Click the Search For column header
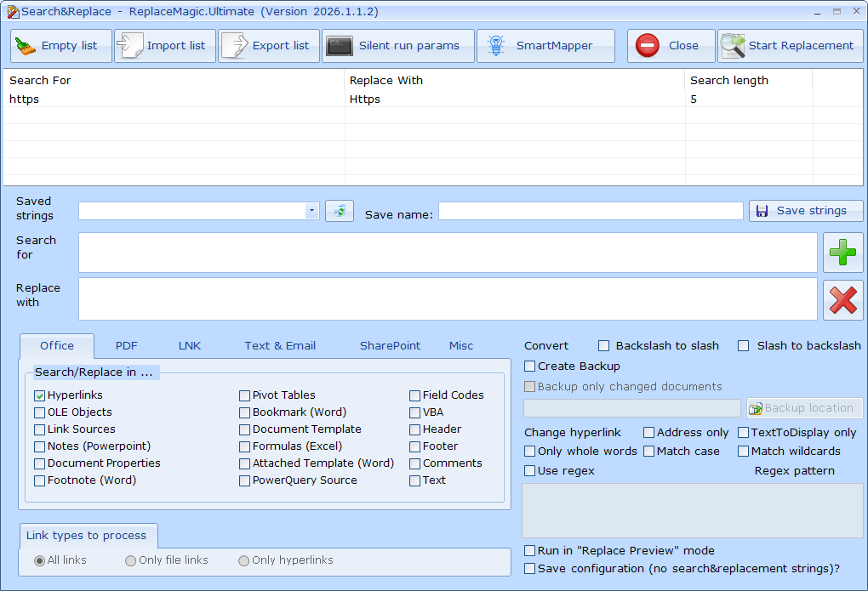The height and width of the screenshot is (591, 868). click(174, 80)
